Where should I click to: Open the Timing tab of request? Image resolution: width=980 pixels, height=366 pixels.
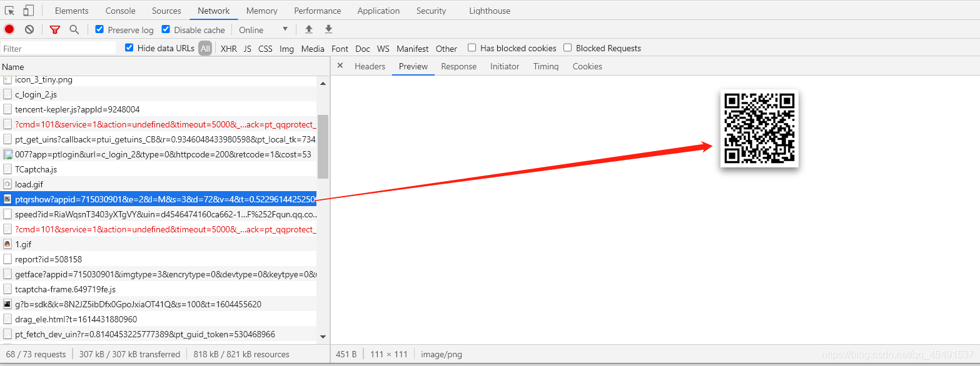click(546, 66)
